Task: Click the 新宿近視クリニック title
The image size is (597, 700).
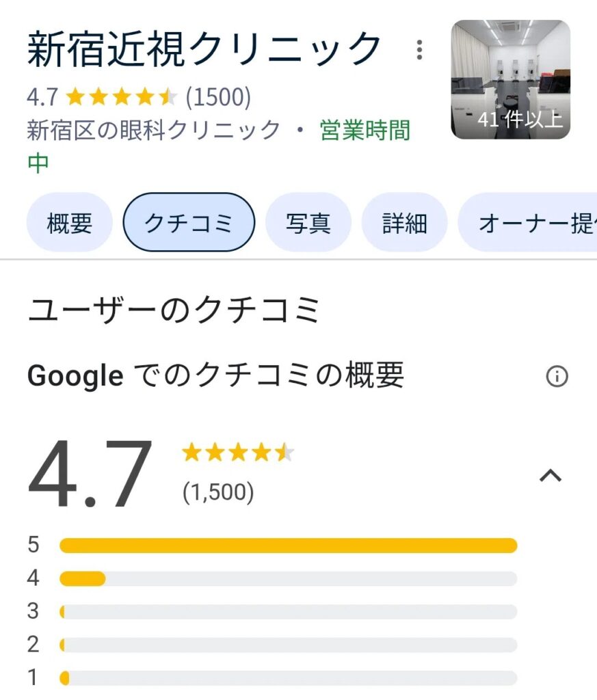Action: pyautogui.click(x=204, y=49)
